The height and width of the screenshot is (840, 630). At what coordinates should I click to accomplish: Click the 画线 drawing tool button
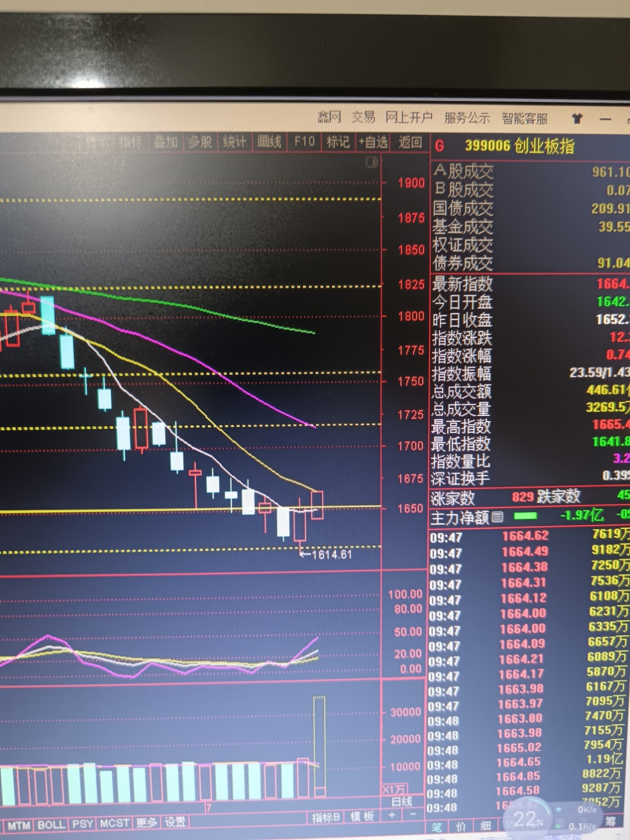(x=269, y=142)
